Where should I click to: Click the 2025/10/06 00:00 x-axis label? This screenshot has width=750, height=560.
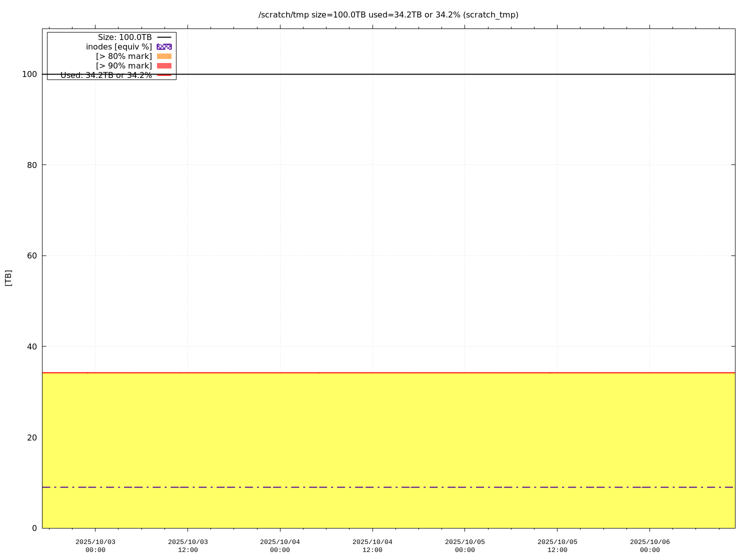[x=649, y=545]
